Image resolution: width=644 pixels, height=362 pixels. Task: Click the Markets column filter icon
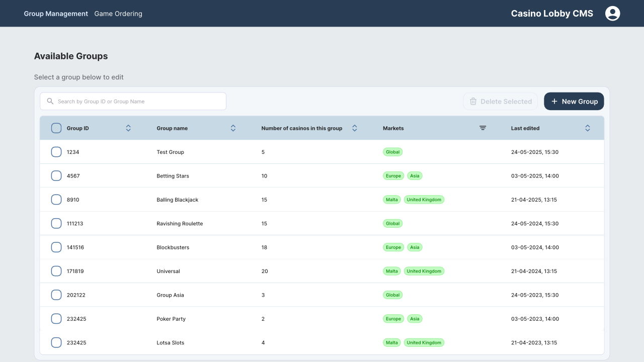click(x=482, y=128)
